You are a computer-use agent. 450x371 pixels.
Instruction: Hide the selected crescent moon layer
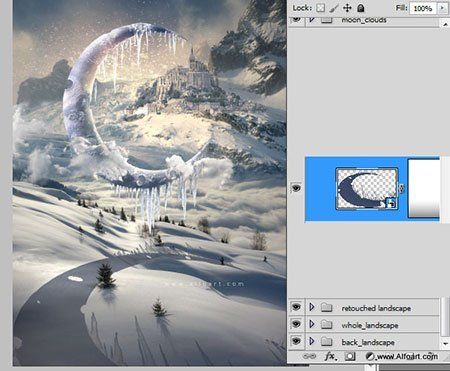click(x=296, y=188)
